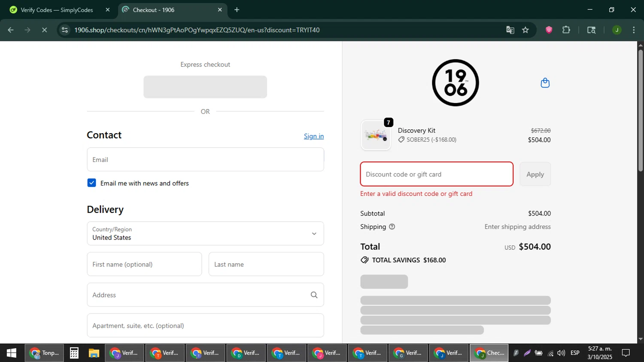Click the page vertical scrollbar thumb
The width and height of the screenshot is (644, 362).
point(641,110)
